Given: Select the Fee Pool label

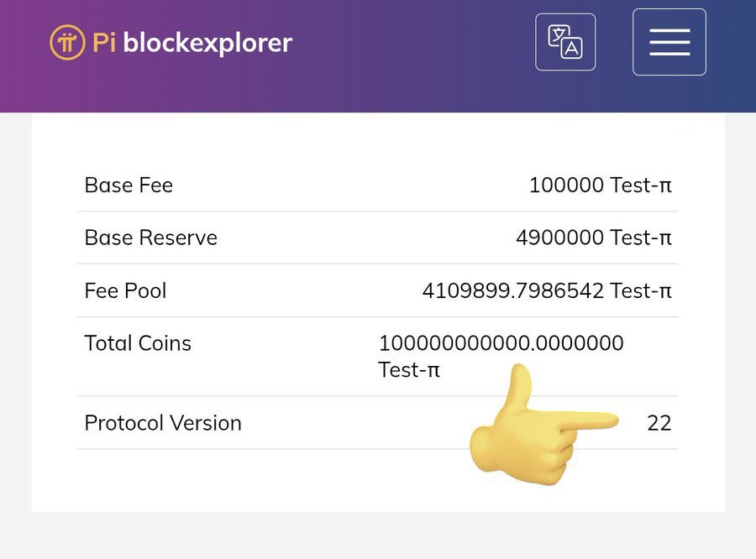Looking at the screenshot, I should point(125,290).
